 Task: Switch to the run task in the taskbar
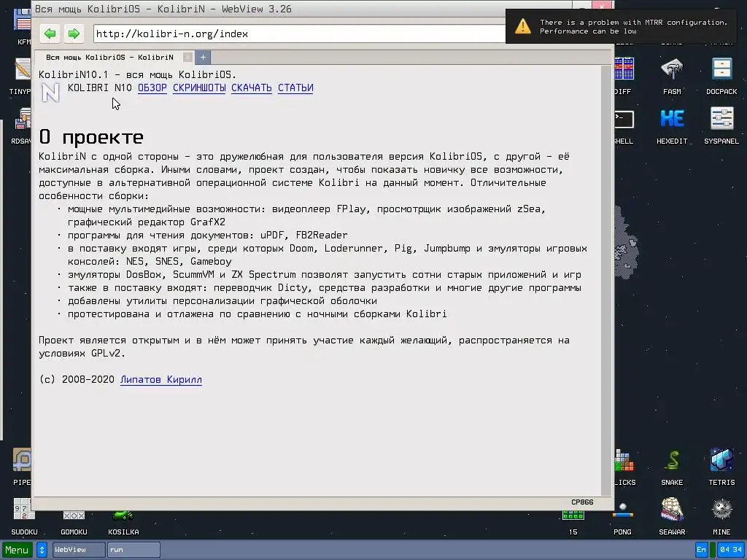(134, 550)
